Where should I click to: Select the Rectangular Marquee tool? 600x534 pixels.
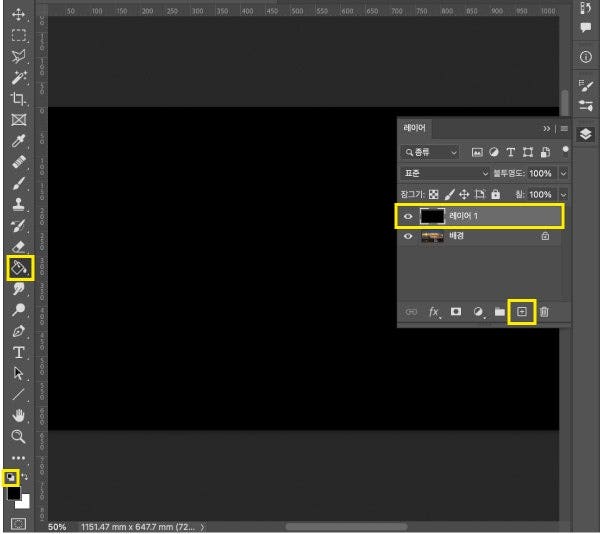(x=18, y=36)
